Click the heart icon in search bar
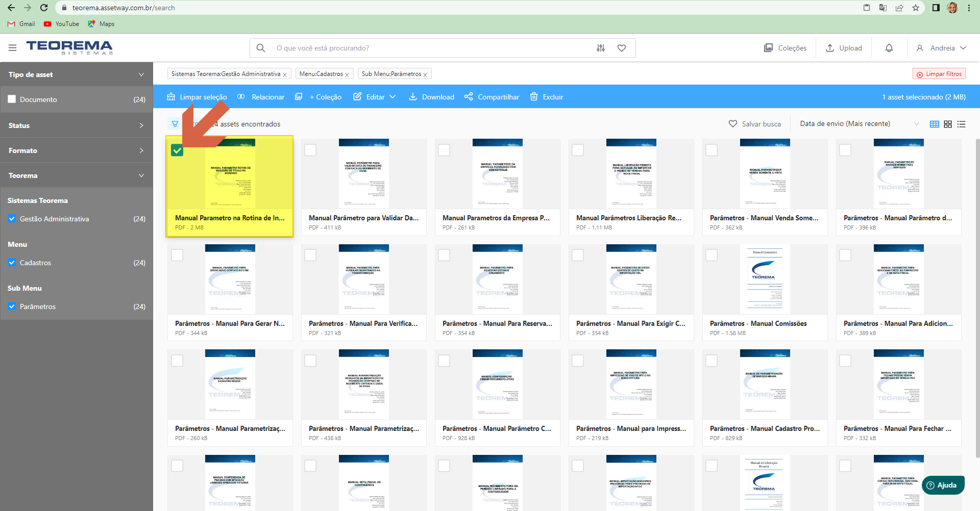The width and height of the screenshot is (980, 511). tap(622, 48)
